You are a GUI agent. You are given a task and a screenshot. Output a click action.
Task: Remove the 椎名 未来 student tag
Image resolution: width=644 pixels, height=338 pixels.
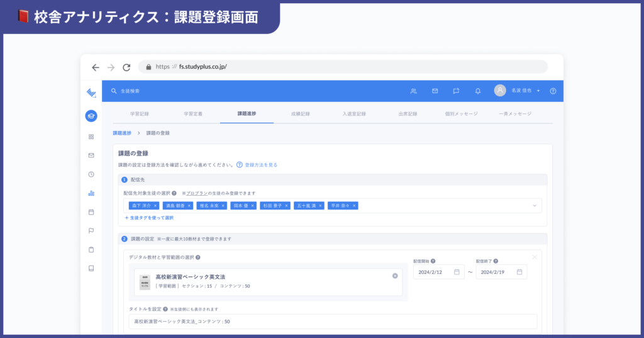coord(223,206)
